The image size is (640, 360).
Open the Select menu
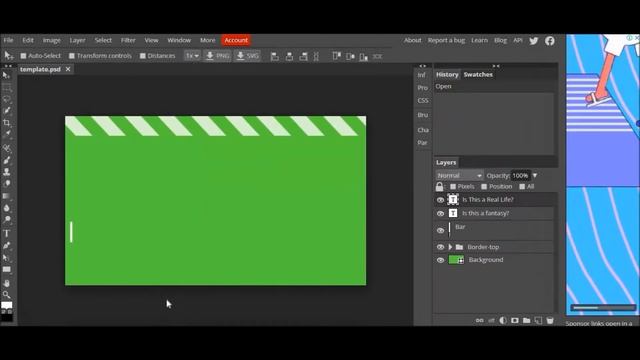tap(103, 40)
